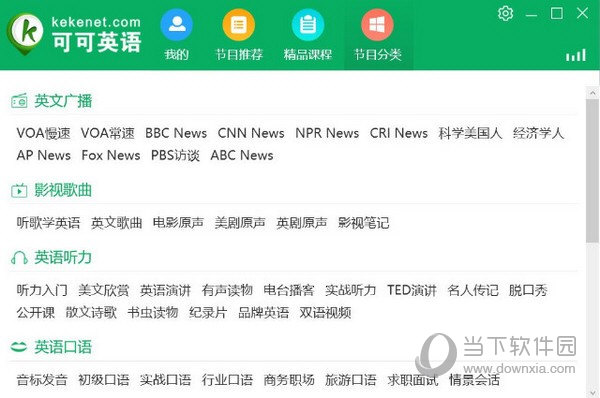
Task: Switch to the 节目推荐 tab label
Action: [x=239, y=54]
